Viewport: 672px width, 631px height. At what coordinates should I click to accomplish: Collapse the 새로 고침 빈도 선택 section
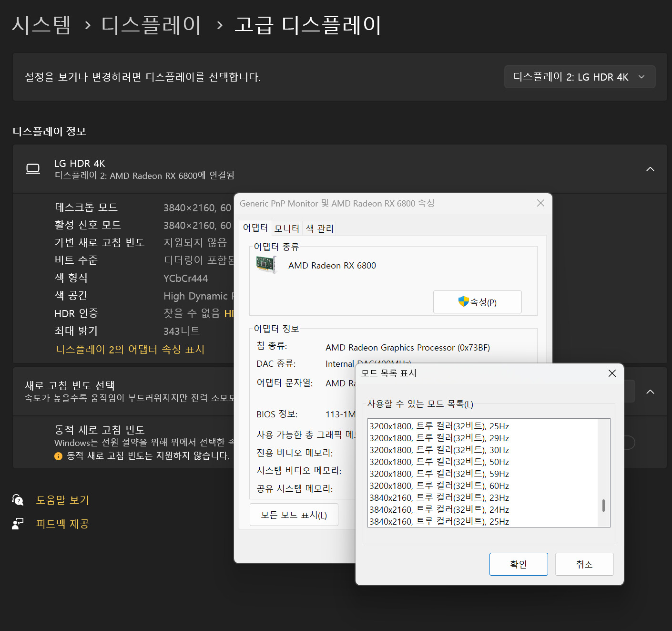650,392
